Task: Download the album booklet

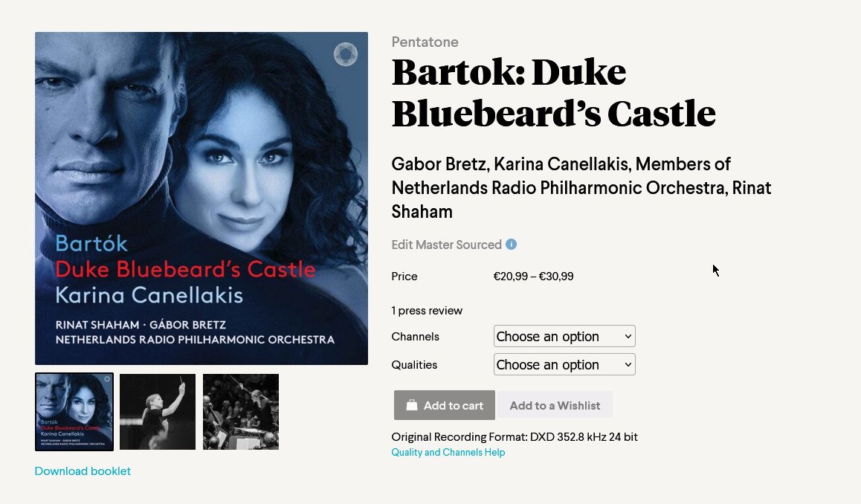Action: (x=83, y=471)
